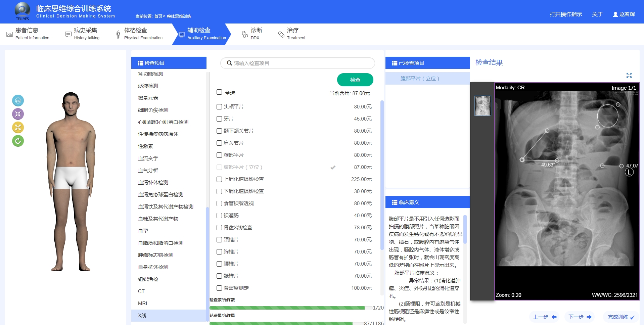Open the 病史采集 History talking tab

(x=82, y=34)
